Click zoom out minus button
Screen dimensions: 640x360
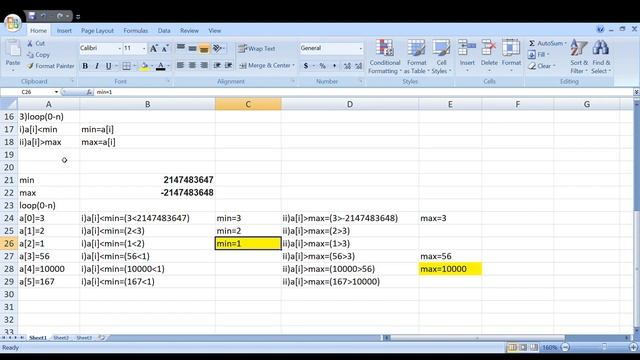tap(565, 347)
